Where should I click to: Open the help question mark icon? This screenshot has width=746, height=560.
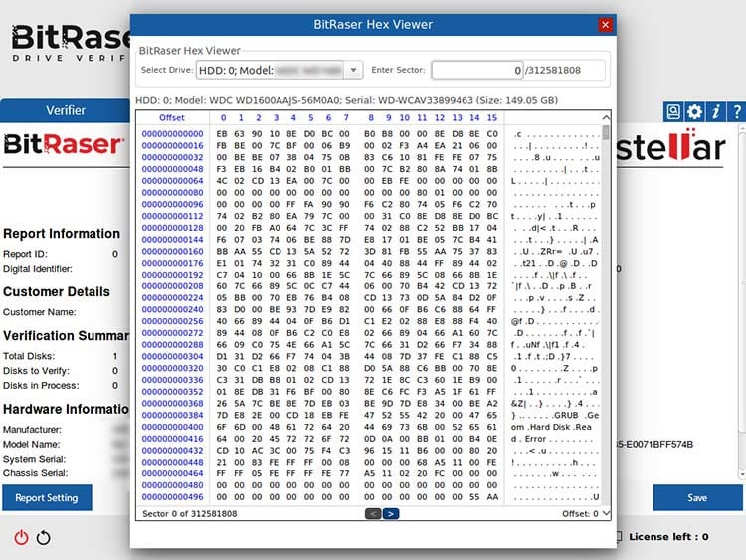point(736,111)
